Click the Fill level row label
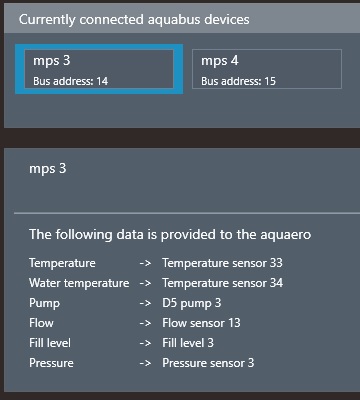The width and height of the screenshot is (360, 400). (50, 343)
